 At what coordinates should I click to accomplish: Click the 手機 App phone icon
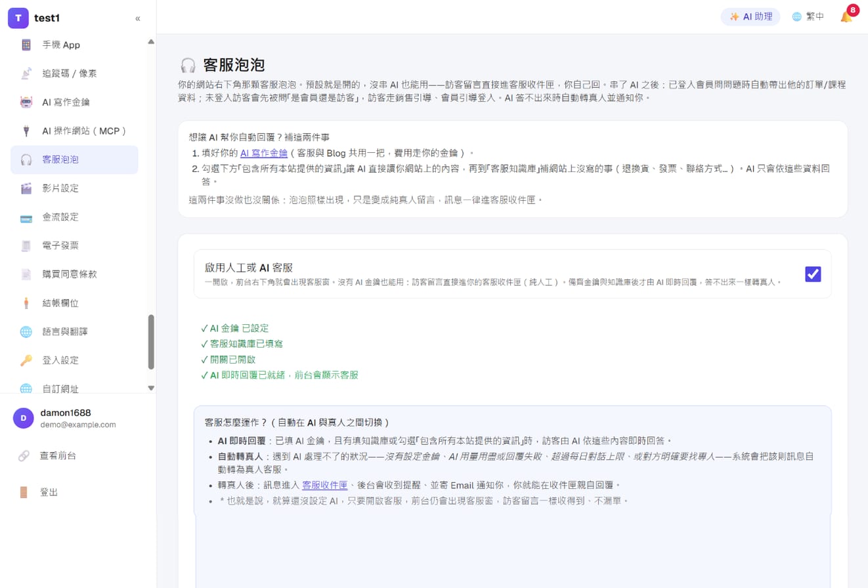(26, 45)
